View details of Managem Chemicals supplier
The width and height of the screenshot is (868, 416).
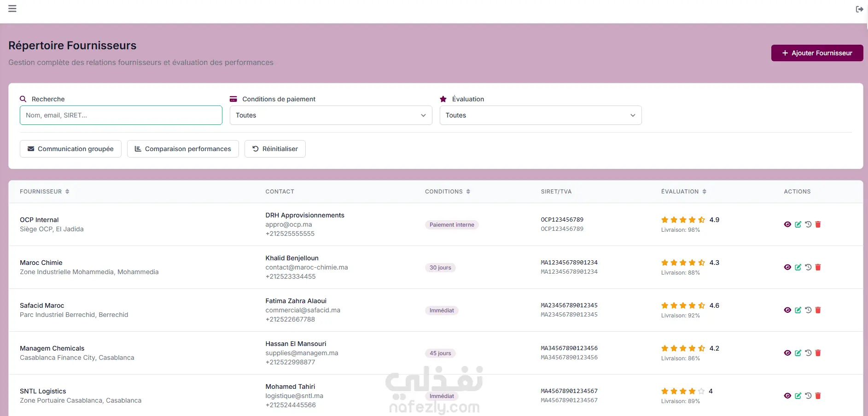click(x=787, y=353)
